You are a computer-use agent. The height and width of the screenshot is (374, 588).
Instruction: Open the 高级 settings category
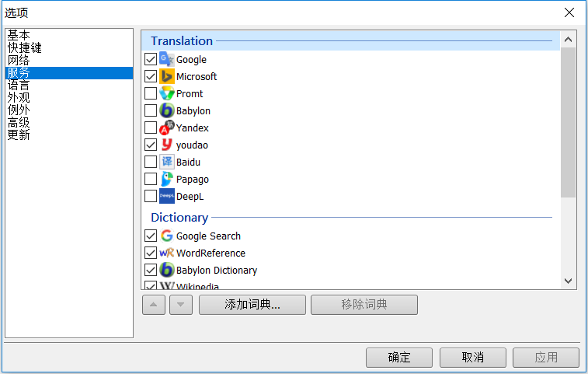coord(69,122)
